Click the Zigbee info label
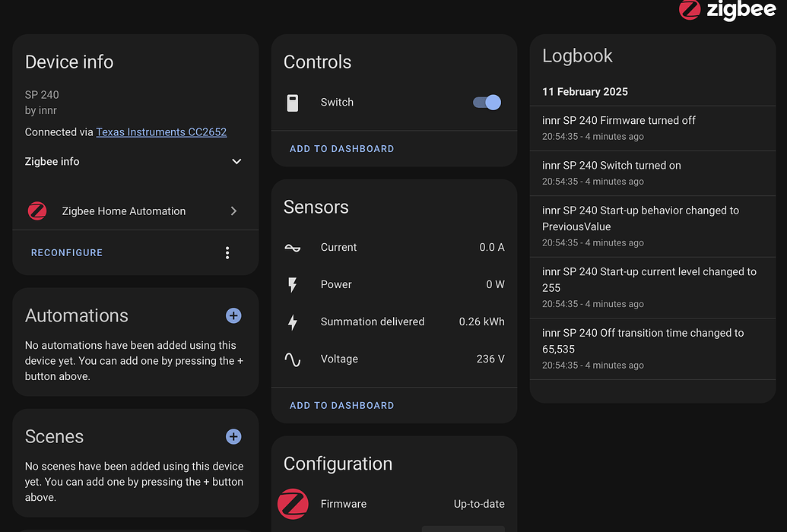Image resolution: width=787 pixels, height=532 pixels. click(52, 162)
